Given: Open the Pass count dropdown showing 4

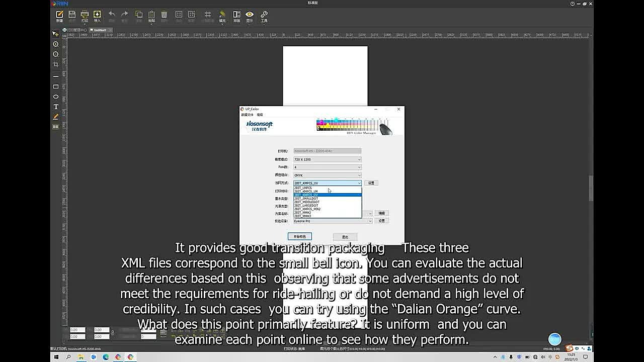Looking at the screenshot, I should tap(328, 167).
